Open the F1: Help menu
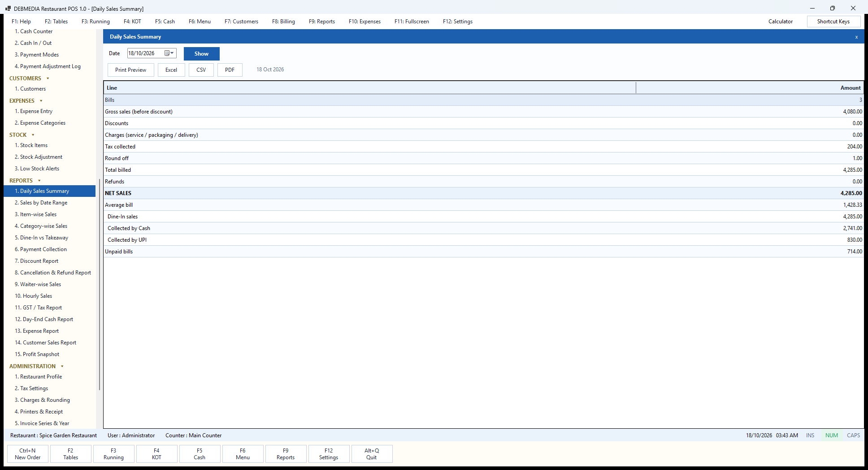This screenshot has height=470, width=868. pos(21,22)
